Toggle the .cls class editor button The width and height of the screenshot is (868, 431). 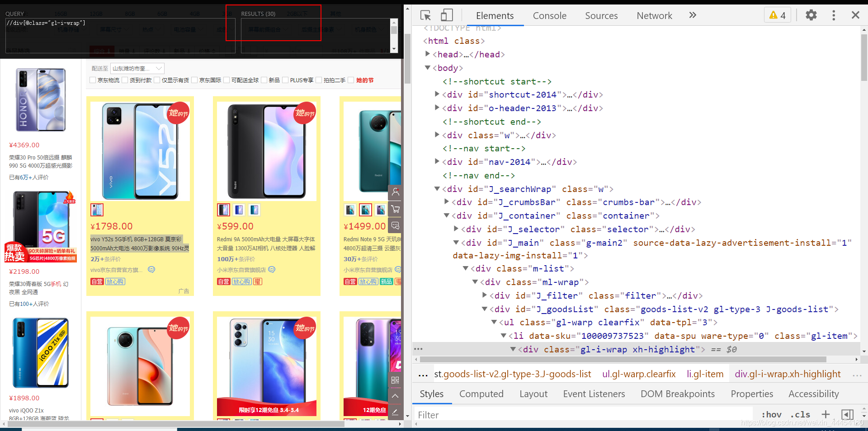[800, 414]
